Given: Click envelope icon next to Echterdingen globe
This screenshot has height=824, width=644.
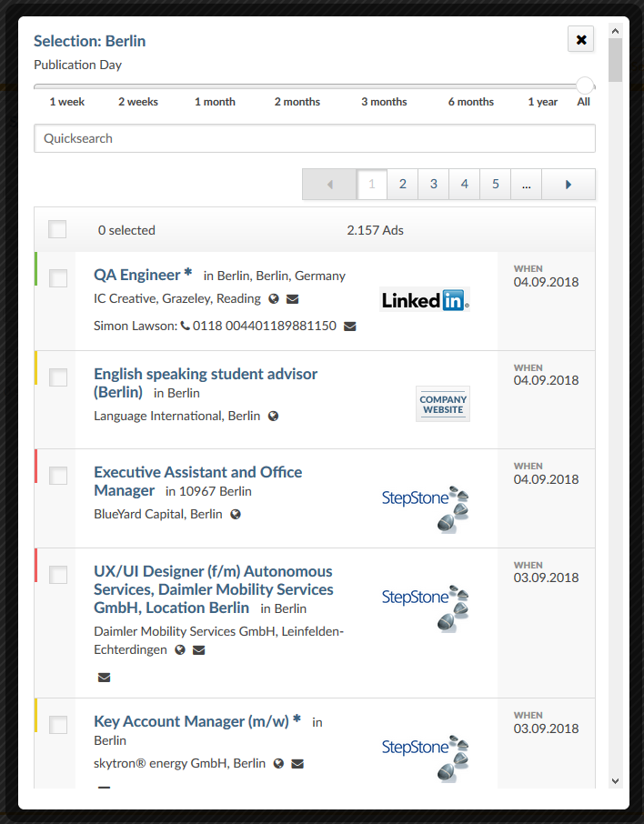Looking at the screenshot, I should tap(198, 650).
